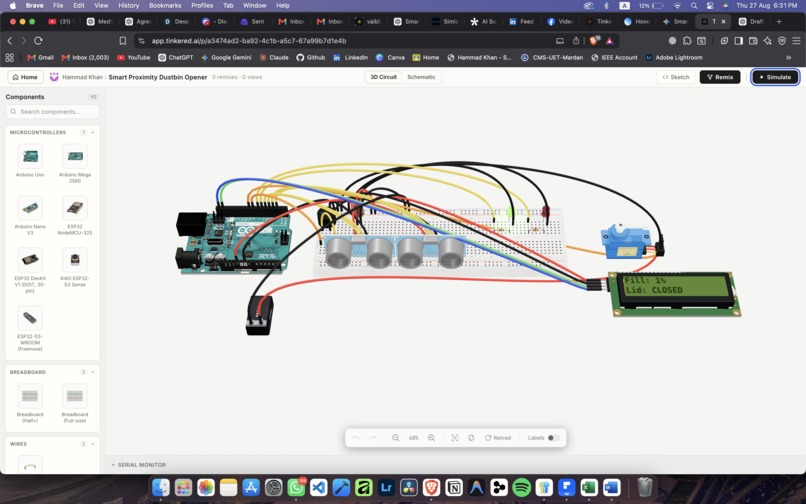
Task: Go to Home button
Action: (x=25, y=77)
